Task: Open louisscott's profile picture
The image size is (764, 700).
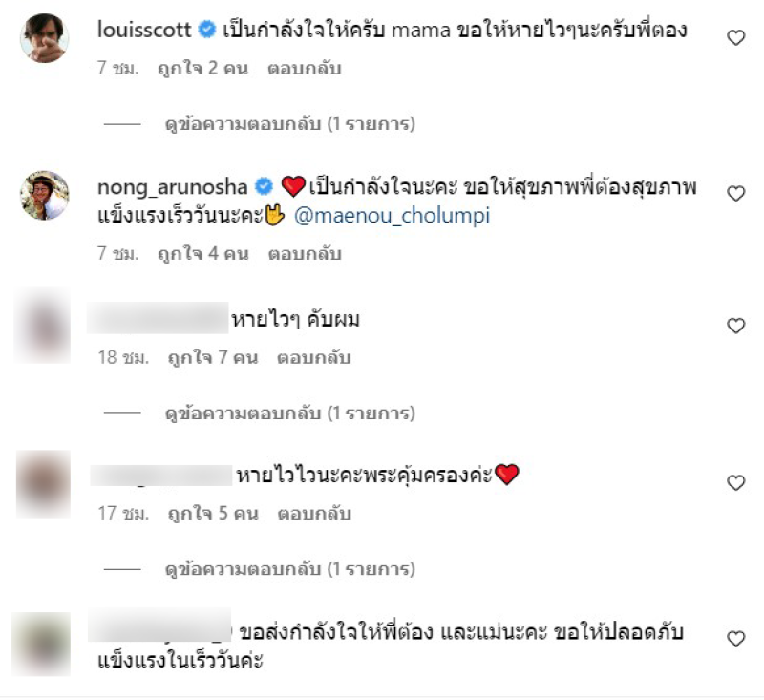Action: click(x=44, y=38)
